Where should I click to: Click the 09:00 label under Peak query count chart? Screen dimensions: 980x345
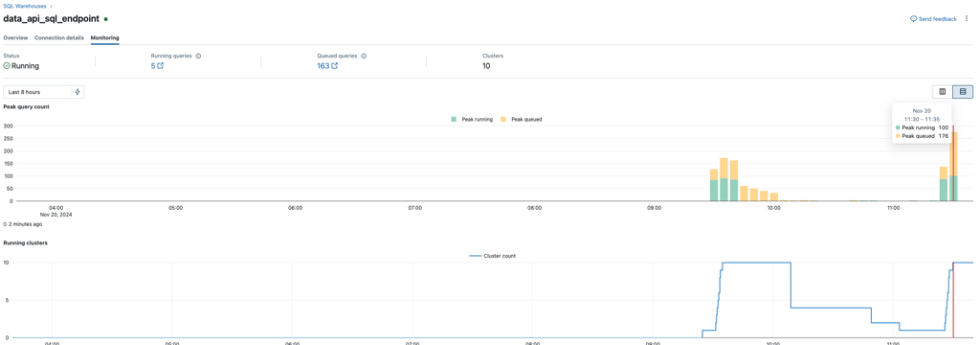[x=655, y=207]
